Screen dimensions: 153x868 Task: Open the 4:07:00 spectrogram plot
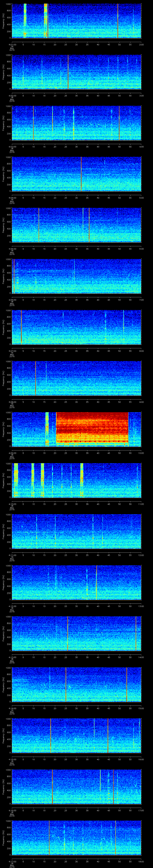pos(77,327)
